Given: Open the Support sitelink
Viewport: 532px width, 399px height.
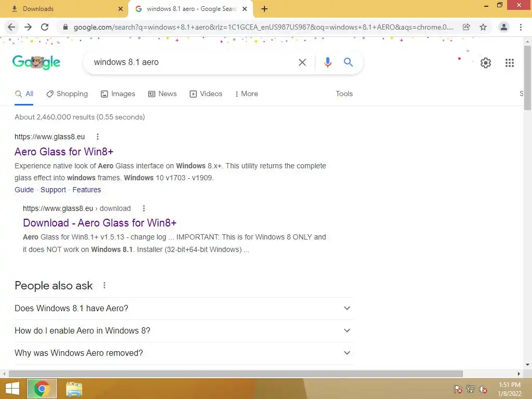Looking at the screenshot, I should 54,190.
